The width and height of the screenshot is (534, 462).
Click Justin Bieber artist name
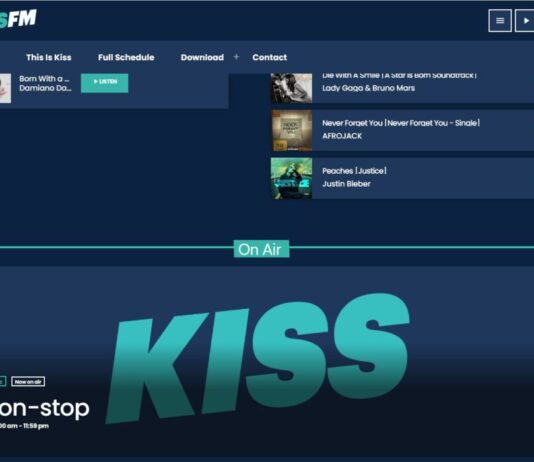(346, 184)
